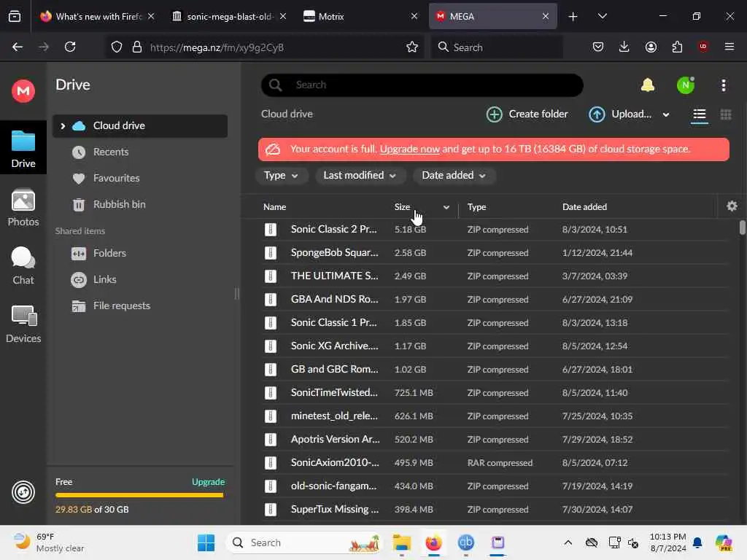This screenshot has width=747, height=560.
Task: Open a new browser tab
Action: point(573,16)
